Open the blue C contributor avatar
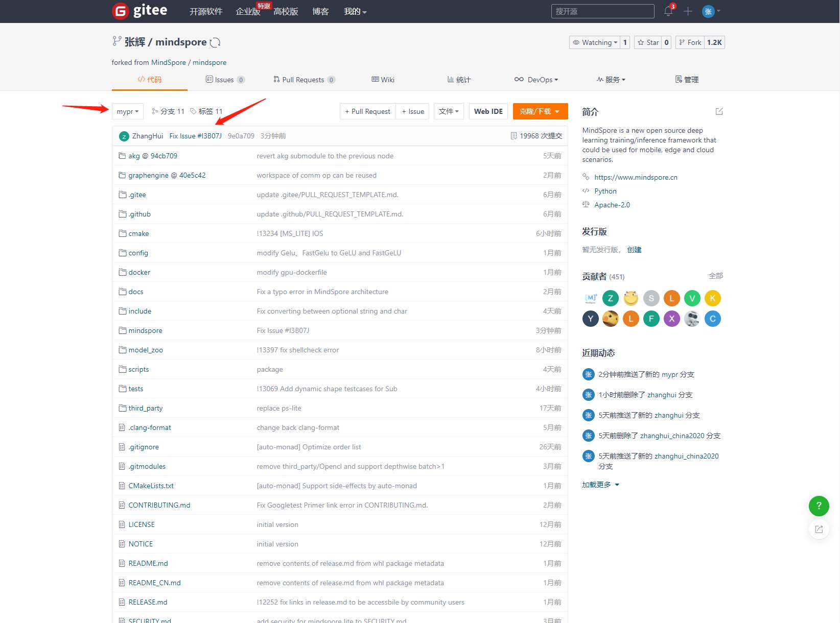The height and width of the screenshot is (623, 840). [713, 319]
